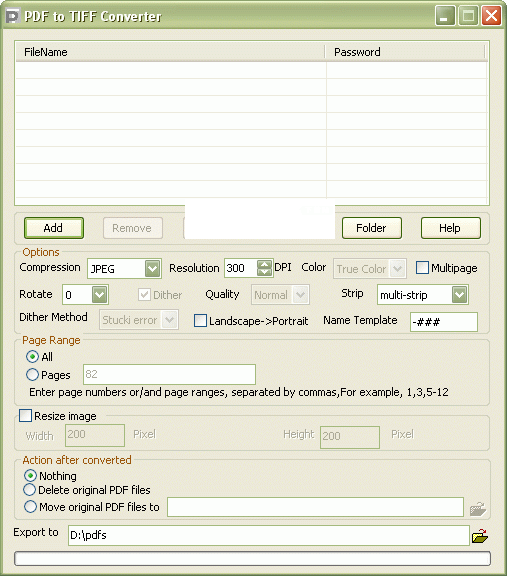Screen dimensions: 507x576
Task: Click the app icon in title bar
Action: point(13,16)
